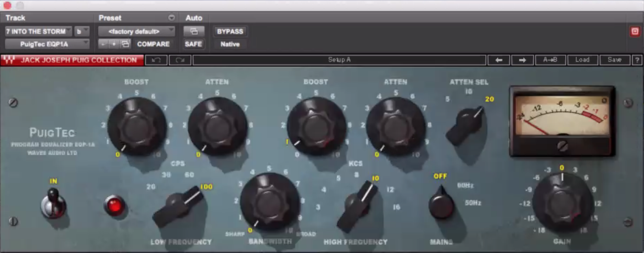Click -18 mark on GAIN scale
The width and height of the screenshot is (644, 253).
tap(539, 230)
